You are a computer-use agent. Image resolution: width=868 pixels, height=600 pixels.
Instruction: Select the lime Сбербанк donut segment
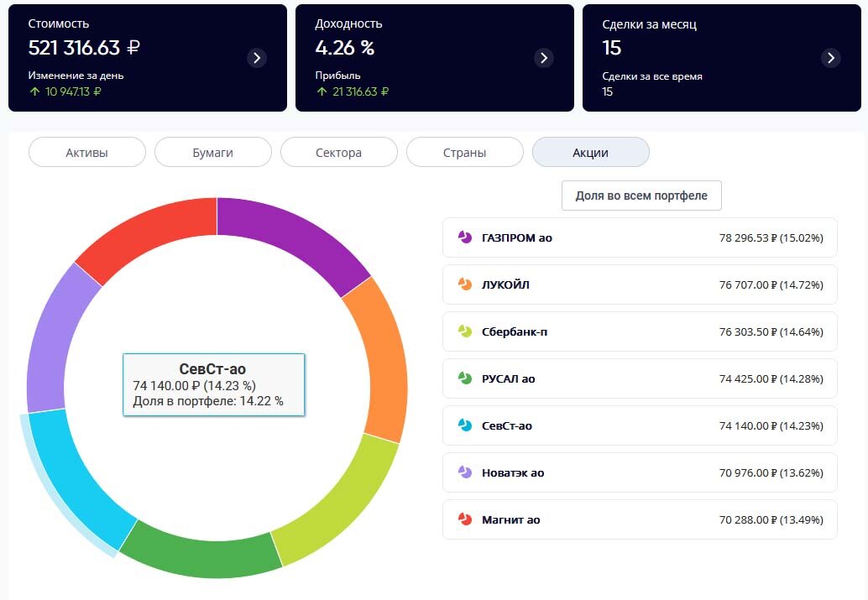[x=341, y=503]
